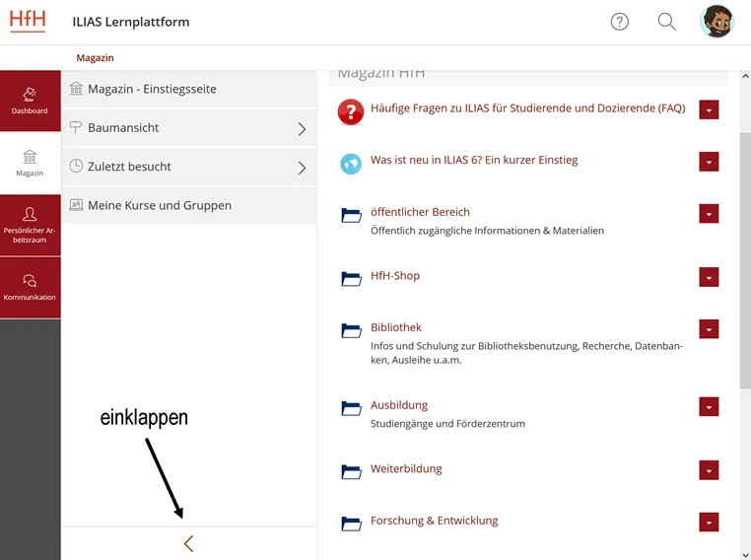Open Meine Kurse und Gruppen
The image size is (751, 560).
point(160,205)
